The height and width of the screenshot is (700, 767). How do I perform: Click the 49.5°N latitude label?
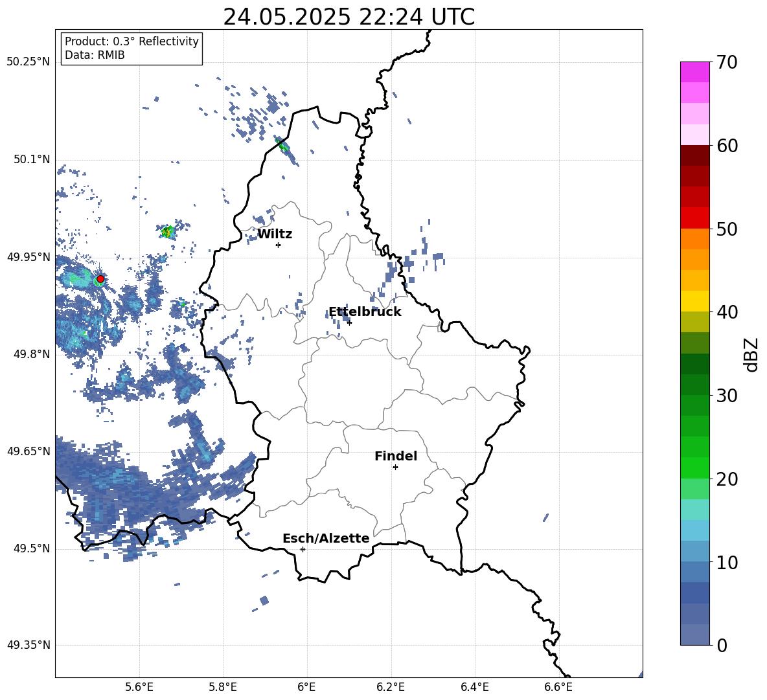[32, 548]
